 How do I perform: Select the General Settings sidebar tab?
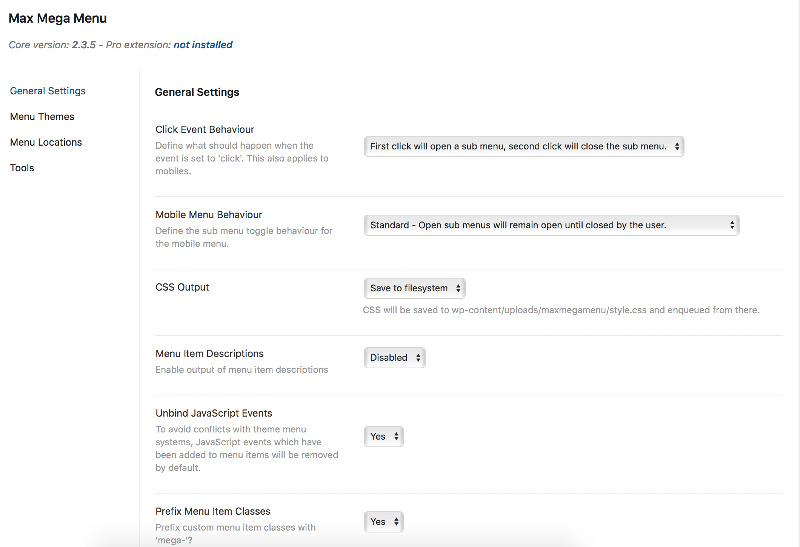tap(47, 91)
